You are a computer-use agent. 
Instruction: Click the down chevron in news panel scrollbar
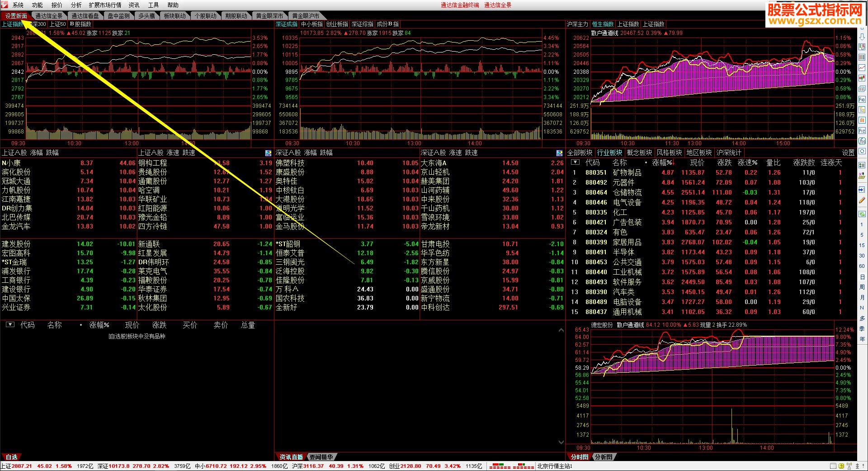(561, 442)
